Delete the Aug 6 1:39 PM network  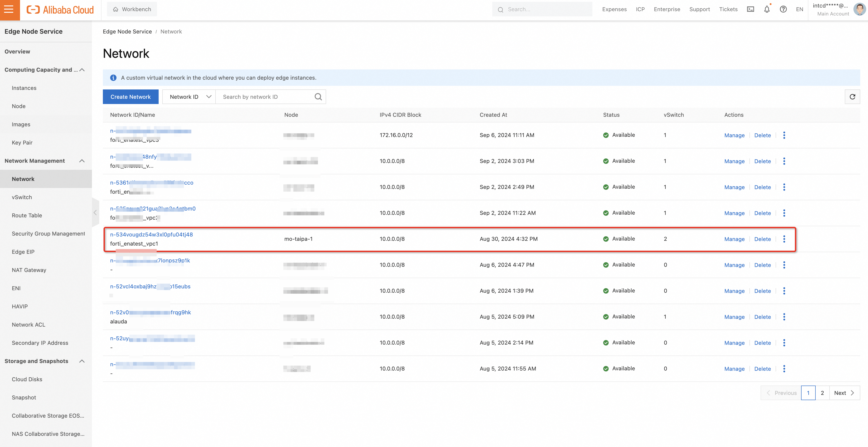point(762,291)
